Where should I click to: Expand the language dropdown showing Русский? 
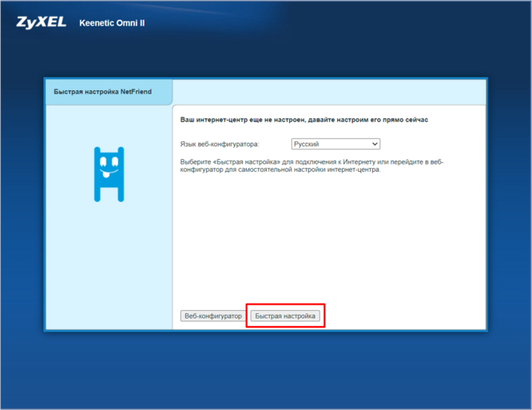pyautogui.click(x=335, y=144)
